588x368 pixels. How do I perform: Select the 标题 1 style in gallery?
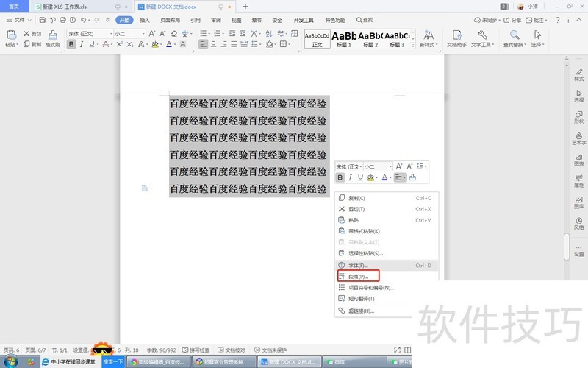coord(344,38)
